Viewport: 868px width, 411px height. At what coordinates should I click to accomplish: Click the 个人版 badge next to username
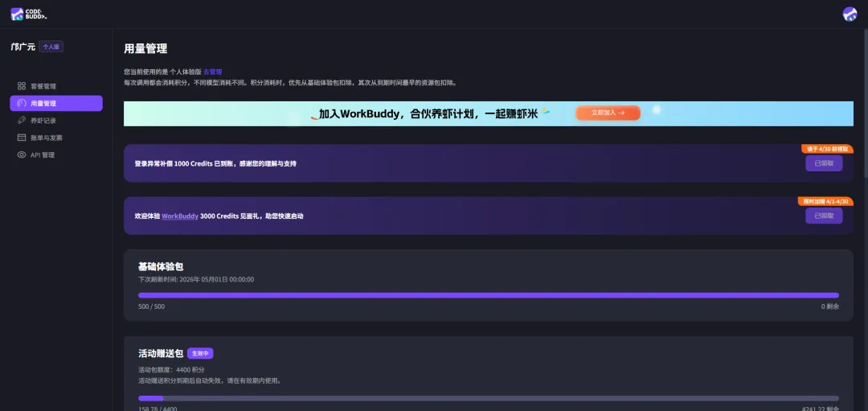pos(51,47)
